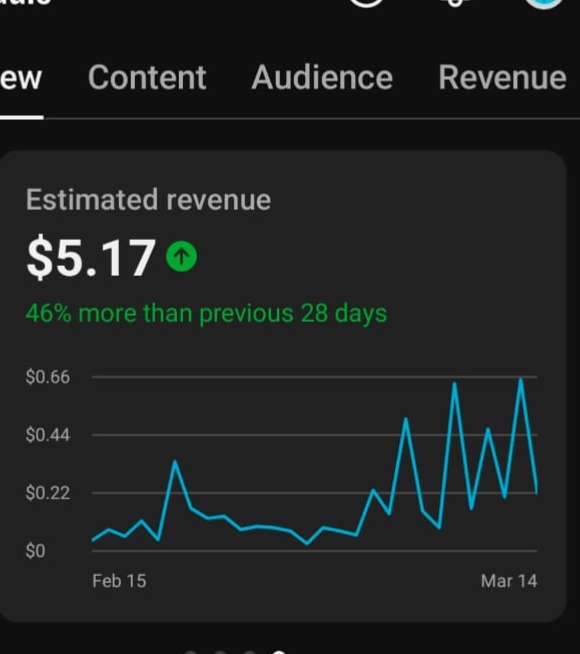The height and width of the screenshot is (654, 580).
Task: Tap the $0.66 axis label
Action: coord(48,377)
